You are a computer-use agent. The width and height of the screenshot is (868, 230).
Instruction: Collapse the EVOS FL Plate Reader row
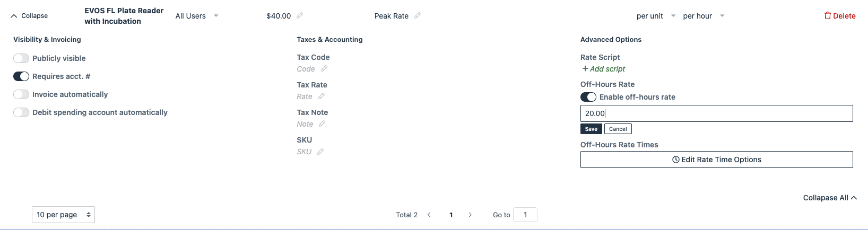click(29, 16)
